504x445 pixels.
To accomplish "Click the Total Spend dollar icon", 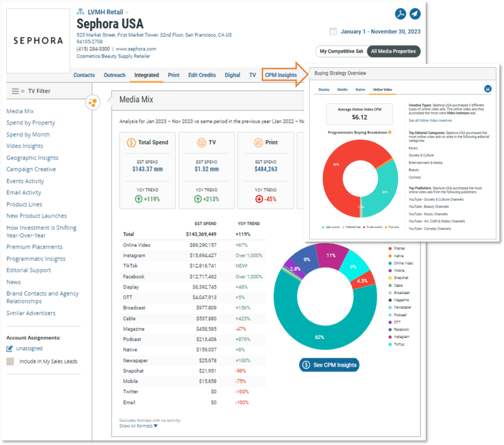I will click(131, 142).
